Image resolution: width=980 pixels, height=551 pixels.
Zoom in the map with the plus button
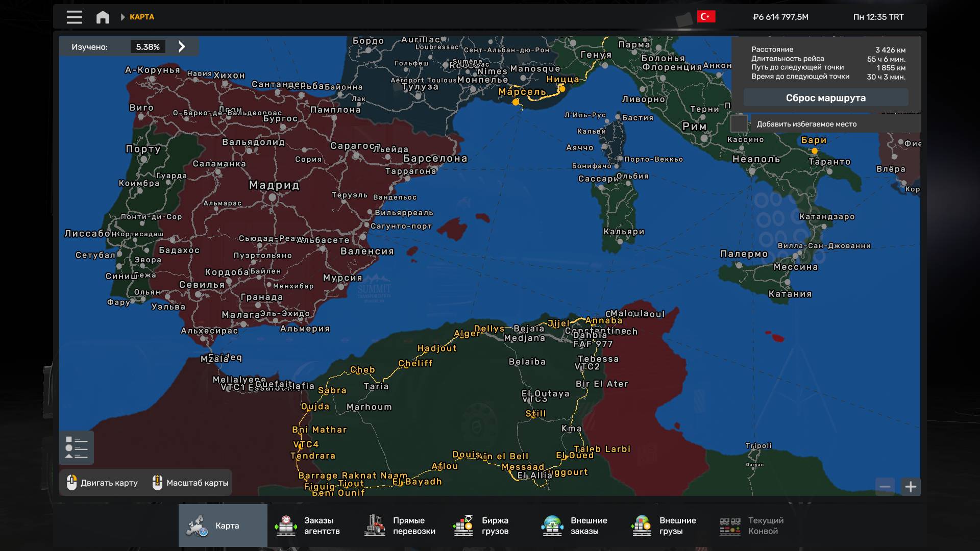click(911, 487)
